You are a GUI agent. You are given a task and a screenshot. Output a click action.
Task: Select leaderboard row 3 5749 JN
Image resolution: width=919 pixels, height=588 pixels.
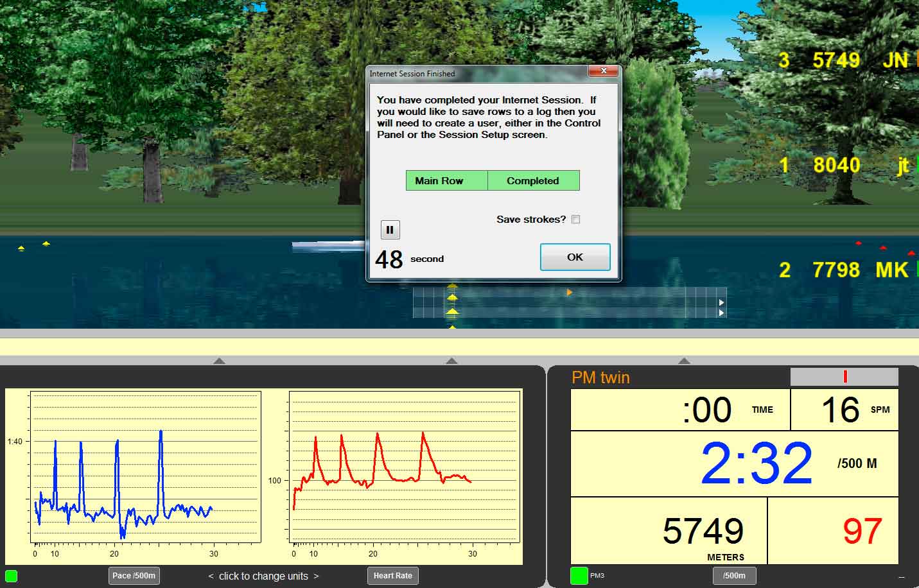coord(848,60)
